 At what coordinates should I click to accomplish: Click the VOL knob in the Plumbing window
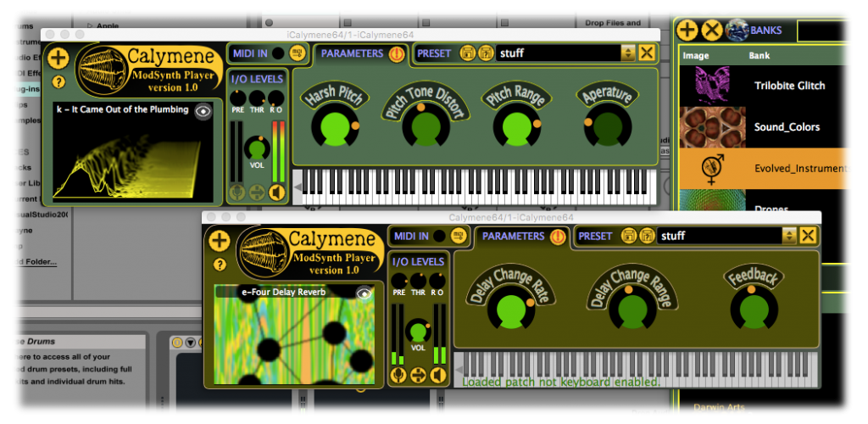coord(256,148)
